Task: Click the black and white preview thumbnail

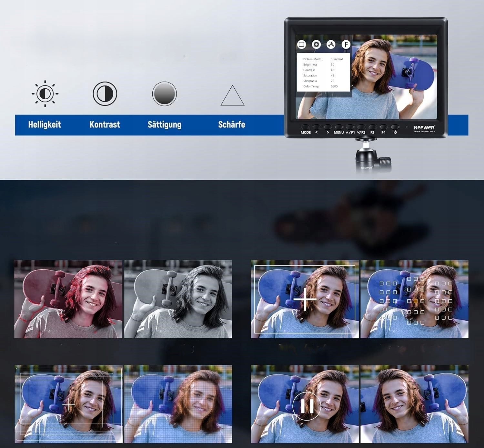Action: [178, 299]
